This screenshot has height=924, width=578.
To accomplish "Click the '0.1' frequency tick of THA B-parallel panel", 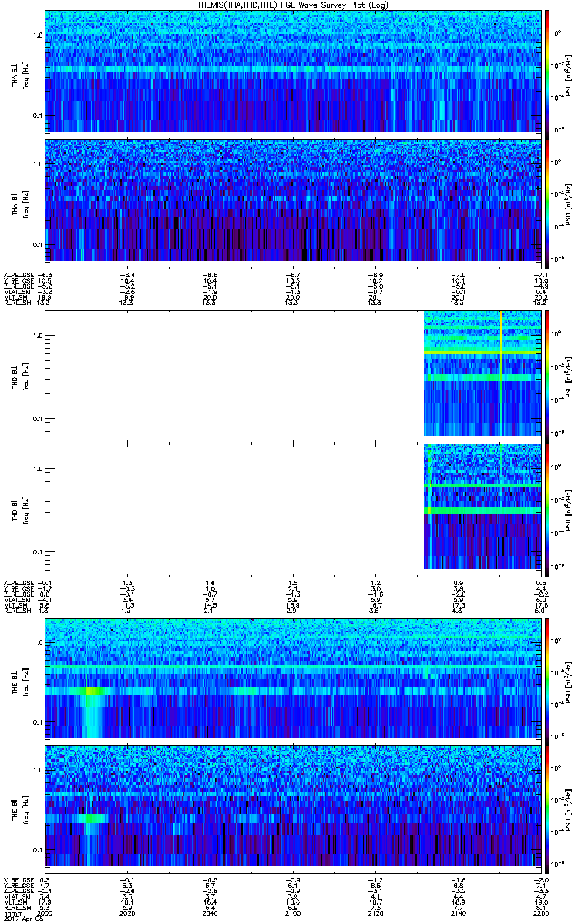I will point(37,244).
